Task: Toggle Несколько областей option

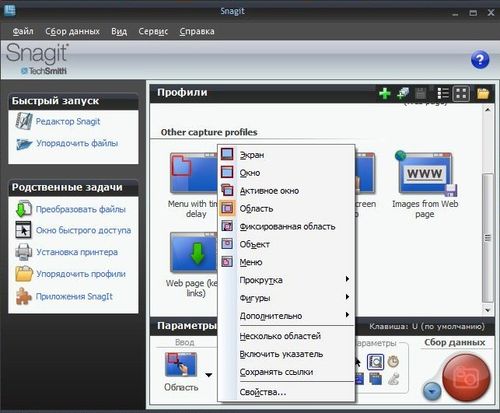Action: click(x=286, y=336)
